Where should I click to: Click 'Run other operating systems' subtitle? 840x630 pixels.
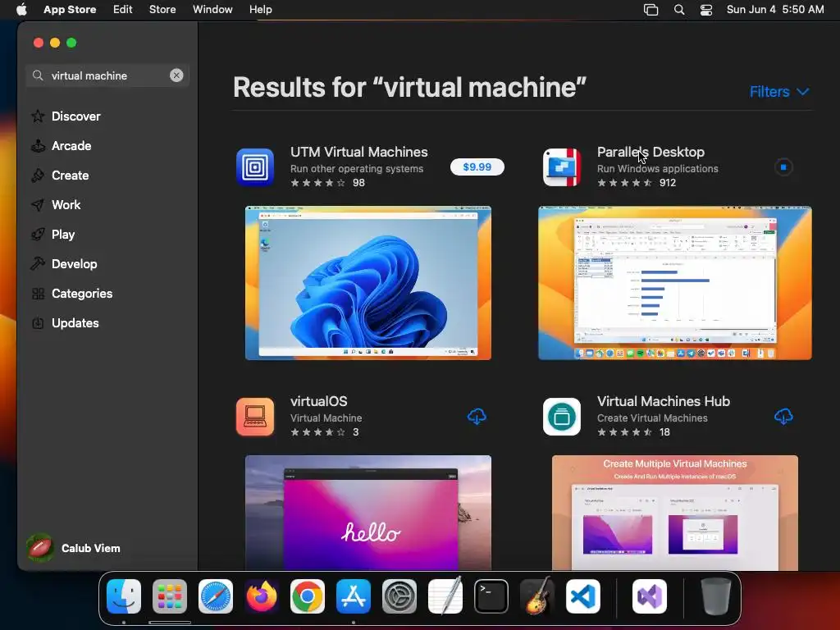pos(357,169)
